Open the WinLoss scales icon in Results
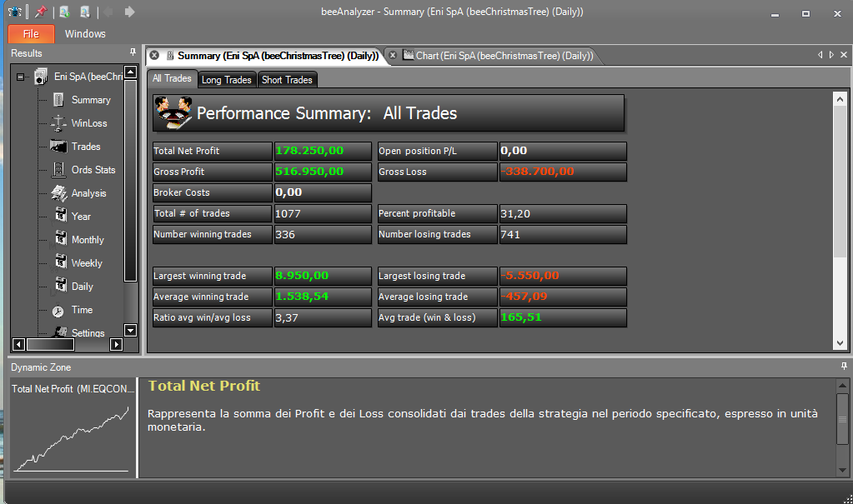 point(58,123)
